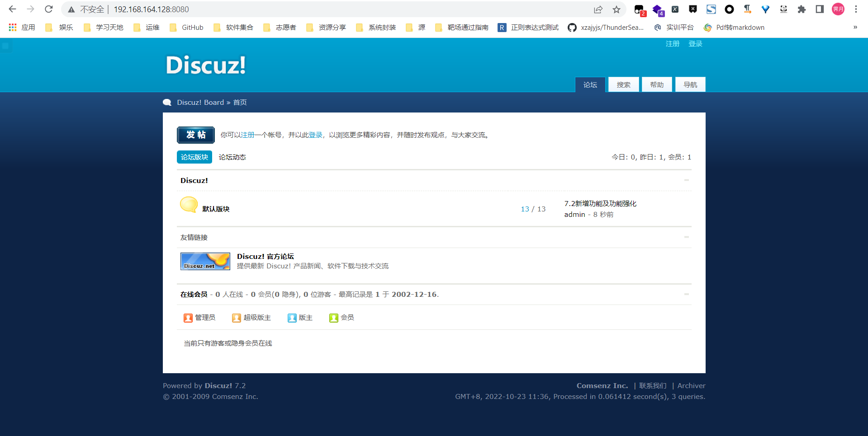Open the Discuz.net friend link banner
This screenshot has width=868, height=436.
(x=205, y=261)
